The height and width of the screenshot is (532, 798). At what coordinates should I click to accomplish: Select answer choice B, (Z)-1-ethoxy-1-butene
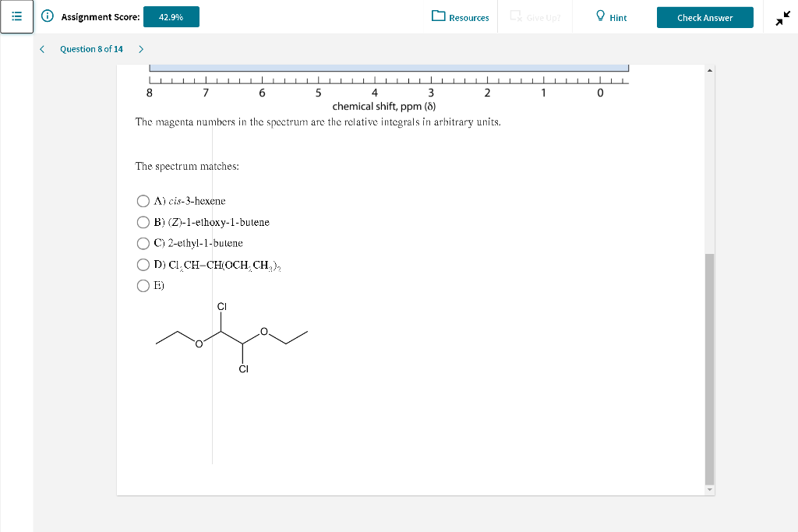point(143,222)
